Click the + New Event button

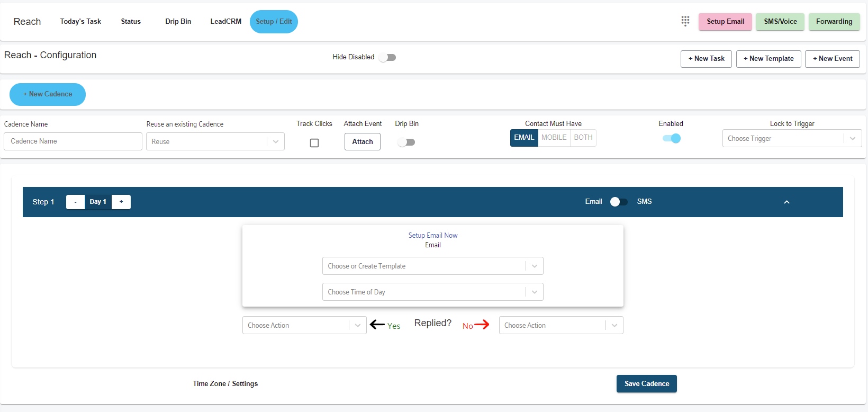(x=833, y=59)
